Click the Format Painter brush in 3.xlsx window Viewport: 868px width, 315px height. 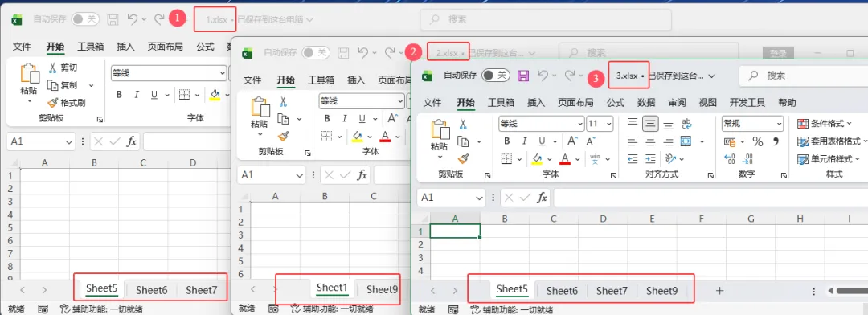click(463, 159)
